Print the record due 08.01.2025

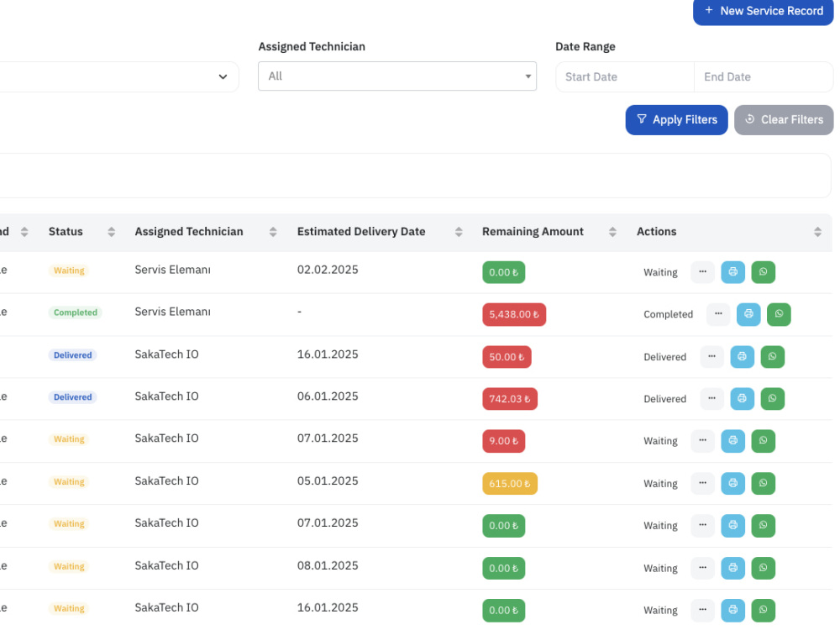click(x=732, y=568)
